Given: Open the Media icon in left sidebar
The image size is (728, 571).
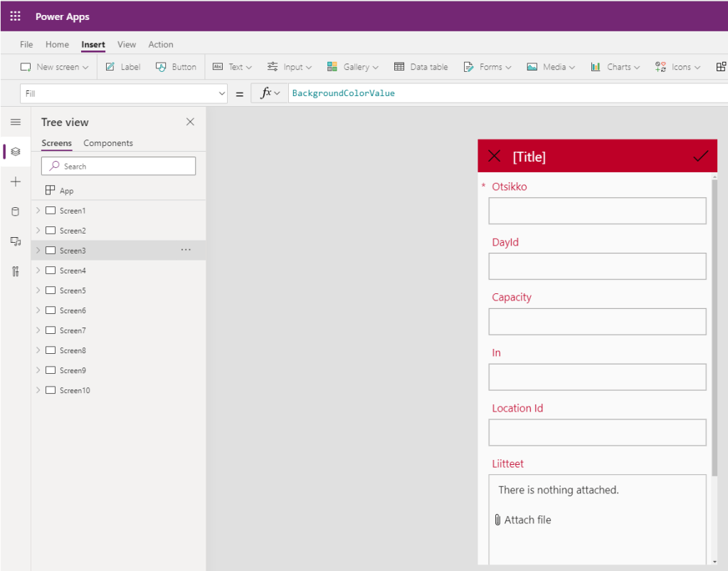Looking at the screenshot, I should point(16,242).
